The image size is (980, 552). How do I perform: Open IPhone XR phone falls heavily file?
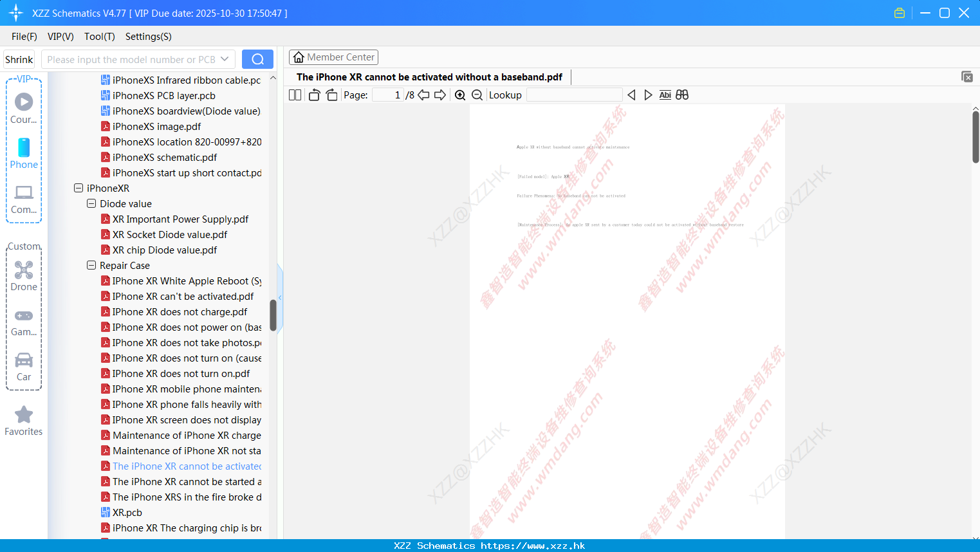pyautogui.click(x=187, y=404)
